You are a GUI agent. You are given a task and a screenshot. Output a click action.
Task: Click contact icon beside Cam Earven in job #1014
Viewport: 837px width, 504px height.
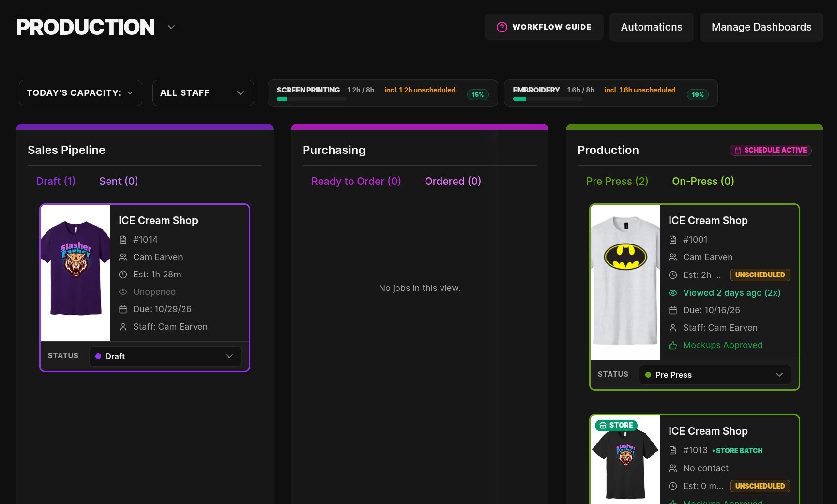(123, 257)
